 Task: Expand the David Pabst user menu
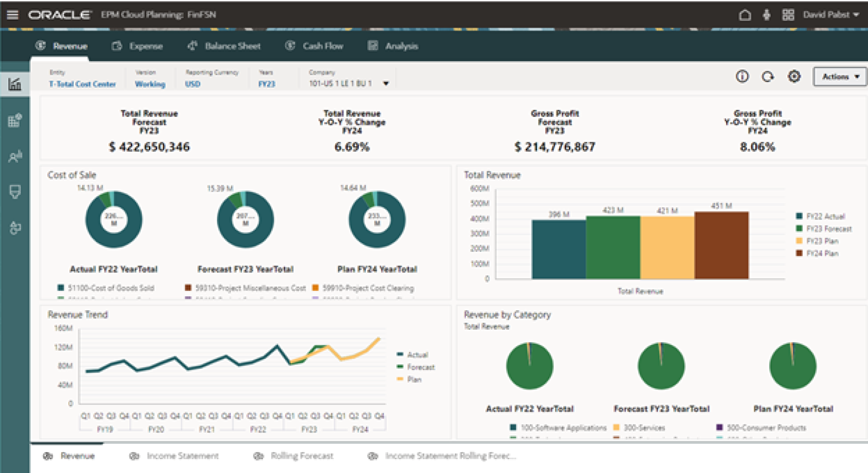[831, 15]
